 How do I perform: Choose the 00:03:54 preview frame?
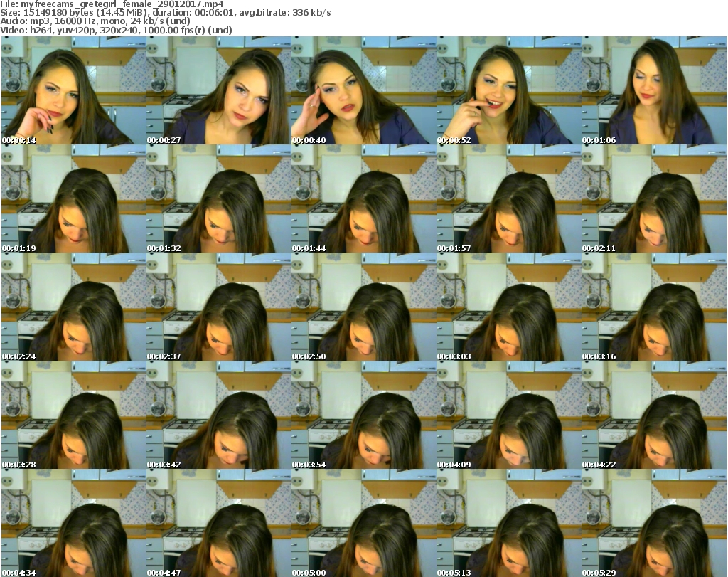(364, 415)
